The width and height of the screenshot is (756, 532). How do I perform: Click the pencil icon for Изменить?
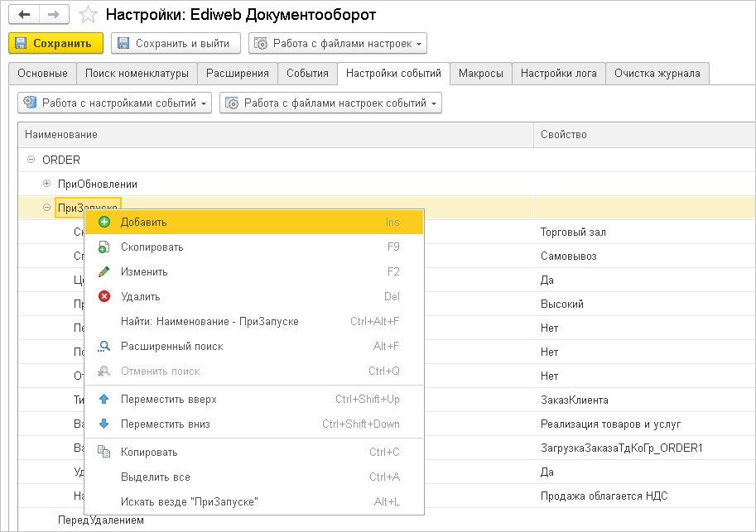(x=104, y=271)
